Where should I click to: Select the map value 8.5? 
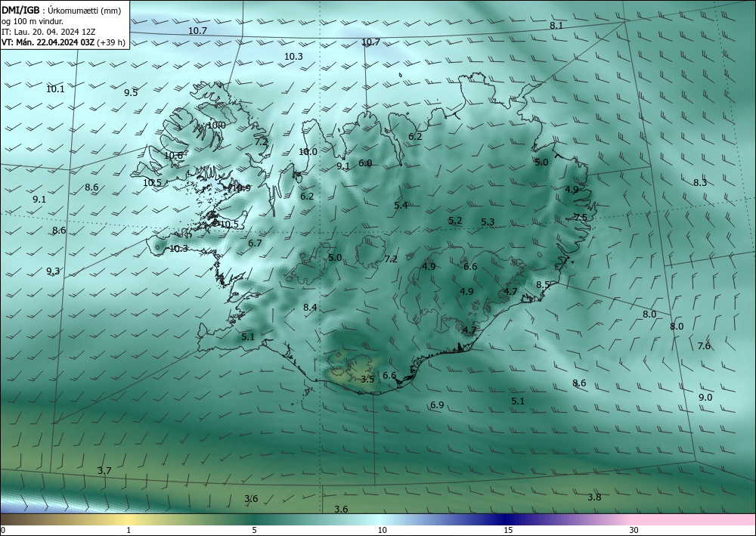click(x=543, y=284)
